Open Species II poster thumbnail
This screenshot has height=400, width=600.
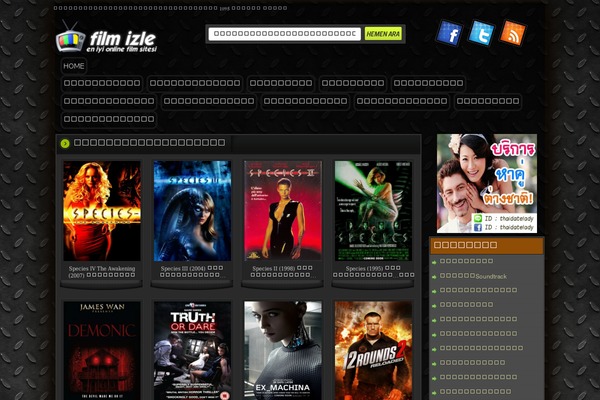tap(283, 211)
